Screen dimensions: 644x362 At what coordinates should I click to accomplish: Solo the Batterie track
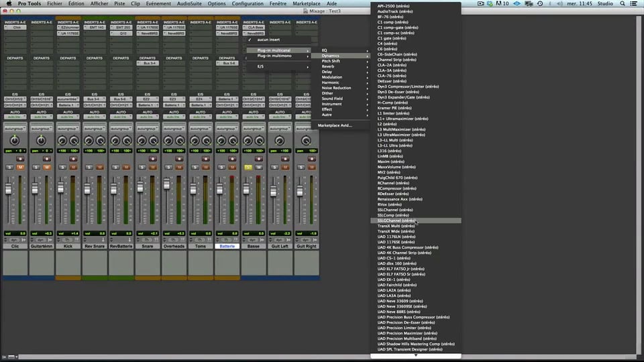pos(221,167)
